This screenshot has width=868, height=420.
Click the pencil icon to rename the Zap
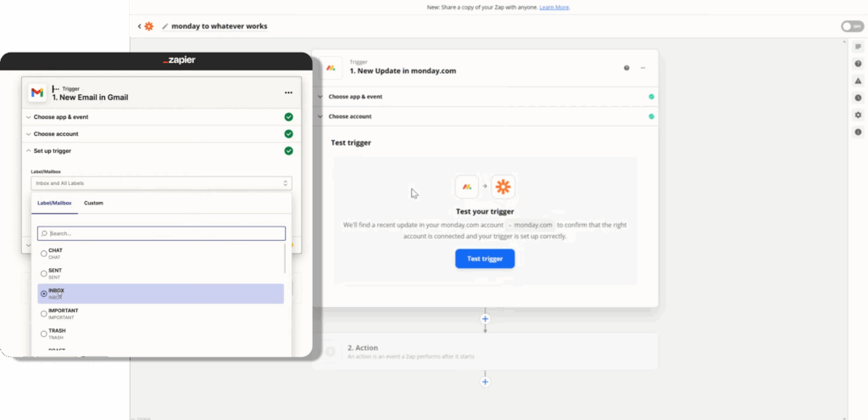point(165,26)
